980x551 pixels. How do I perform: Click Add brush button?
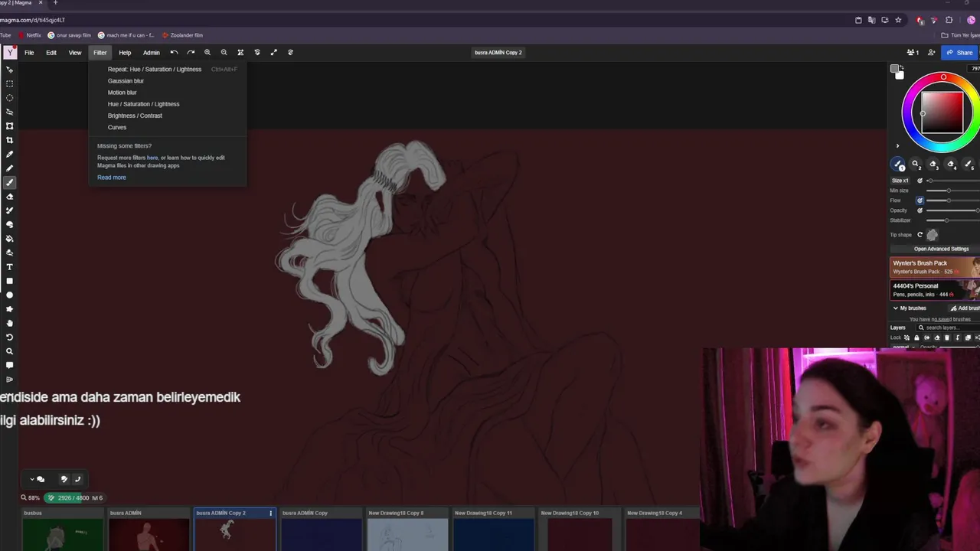tap(965, 308)
